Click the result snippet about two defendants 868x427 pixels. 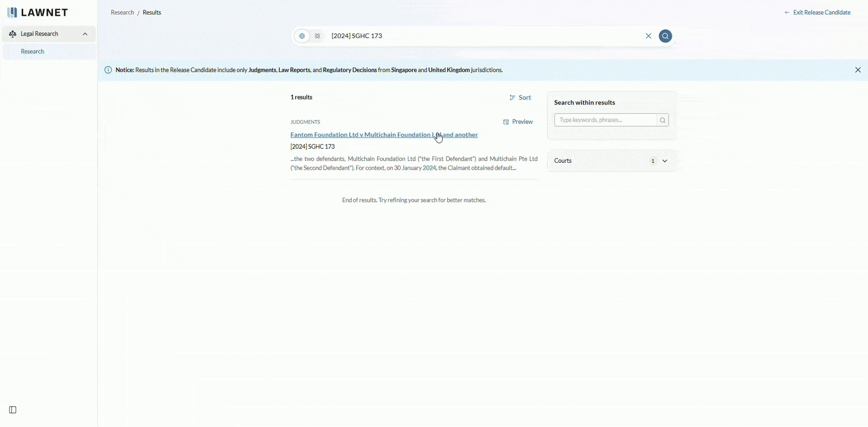tap(414, 164)
